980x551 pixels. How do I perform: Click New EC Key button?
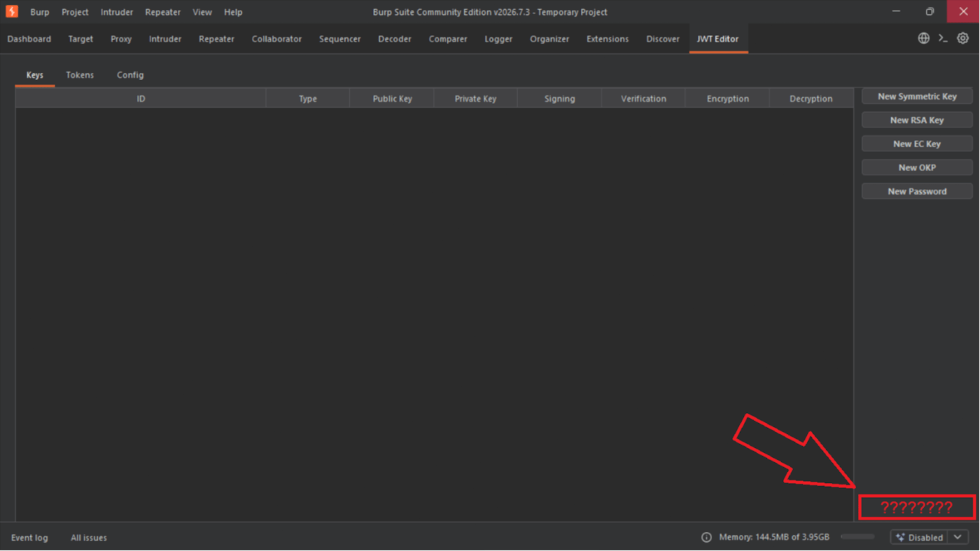(x=917, y=144)
